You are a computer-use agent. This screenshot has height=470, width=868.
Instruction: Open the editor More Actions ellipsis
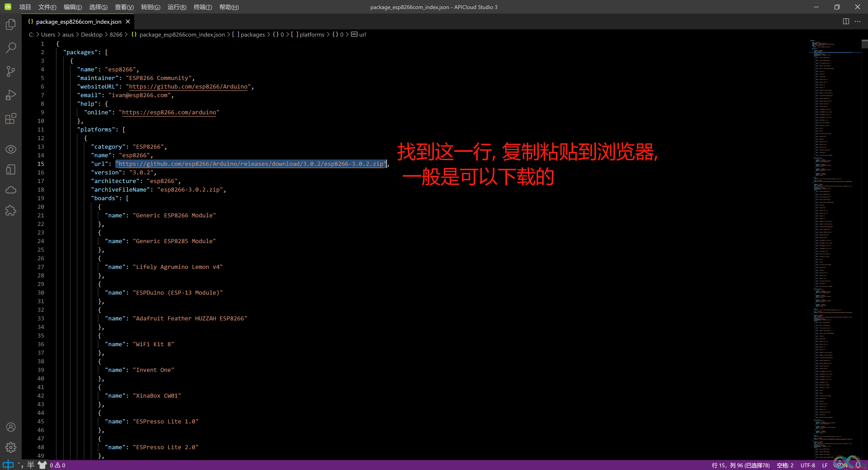point(858,21)
